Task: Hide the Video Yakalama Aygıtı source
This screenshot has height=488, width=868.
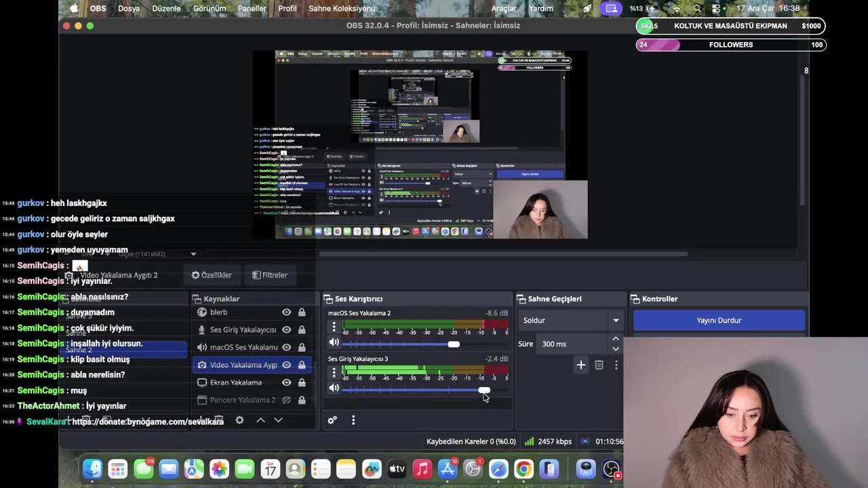Action: pos(286,365)
